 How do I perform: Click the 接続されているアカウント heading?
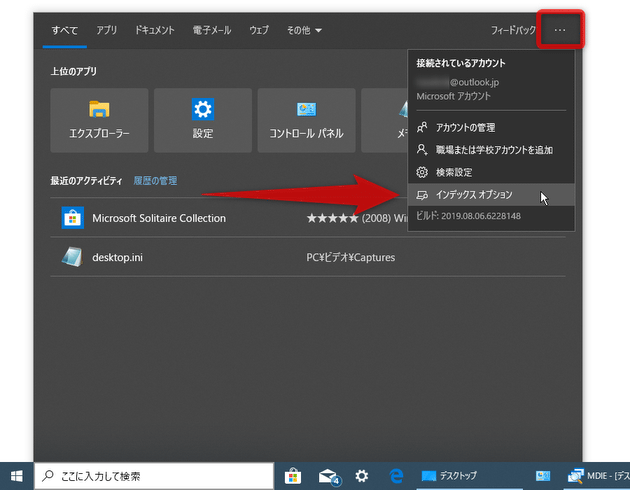pos(461,63)
